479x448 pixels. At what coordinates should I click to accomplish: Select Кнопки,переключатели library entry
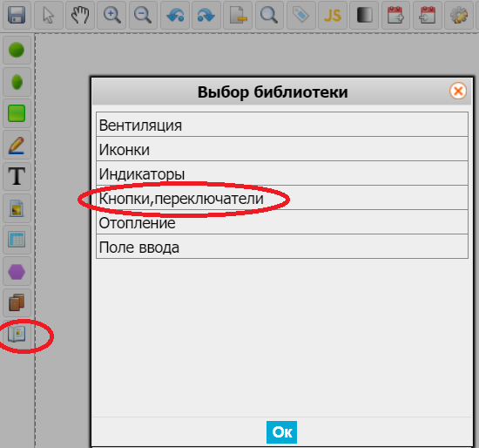(282, 198)
